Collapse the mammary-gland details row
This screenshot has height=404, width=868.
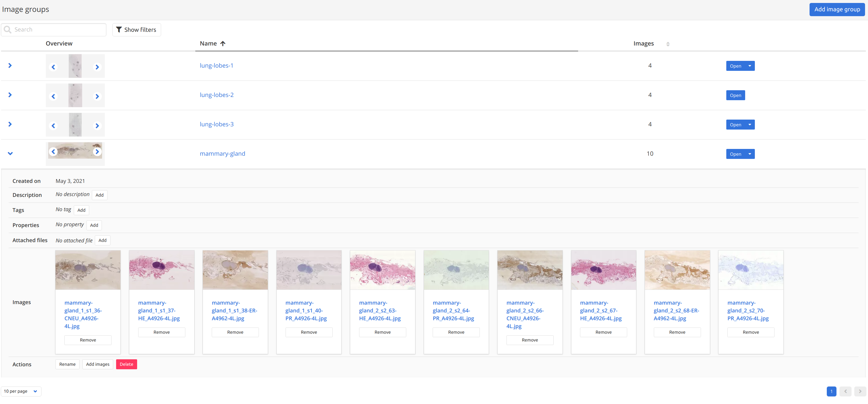tap(10, 153)
